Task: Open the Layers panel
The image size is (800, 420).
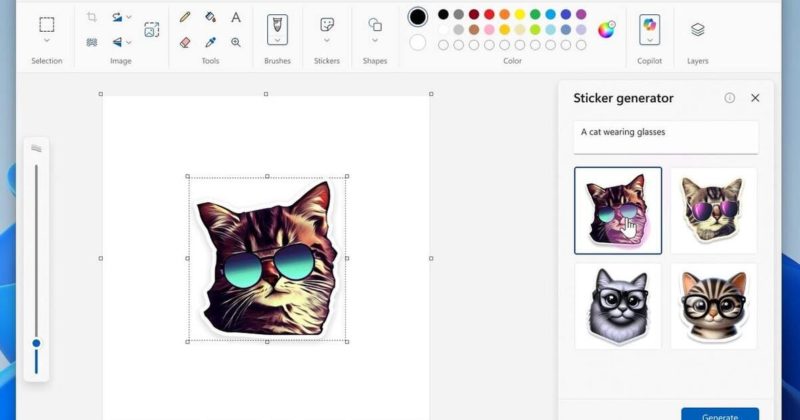Action: 697,30
